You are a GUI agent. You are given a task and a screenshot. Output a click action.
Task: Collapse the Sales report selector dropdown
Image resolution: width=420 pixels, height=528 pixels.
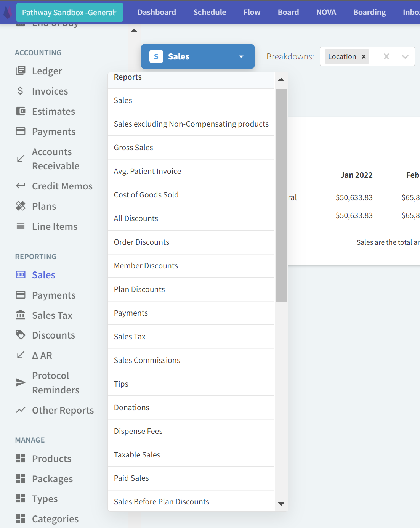click(x=241, y=57)
